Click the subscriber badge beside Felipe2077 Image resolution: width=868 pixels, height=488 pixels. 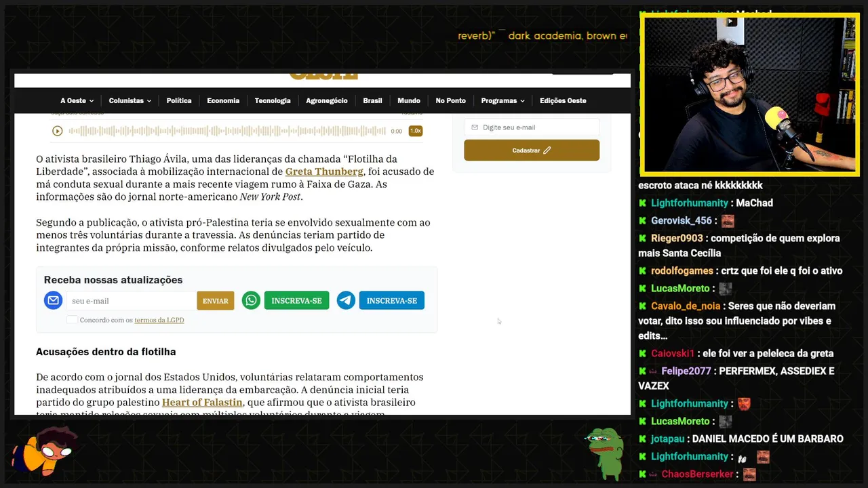[x=654, y=371]
